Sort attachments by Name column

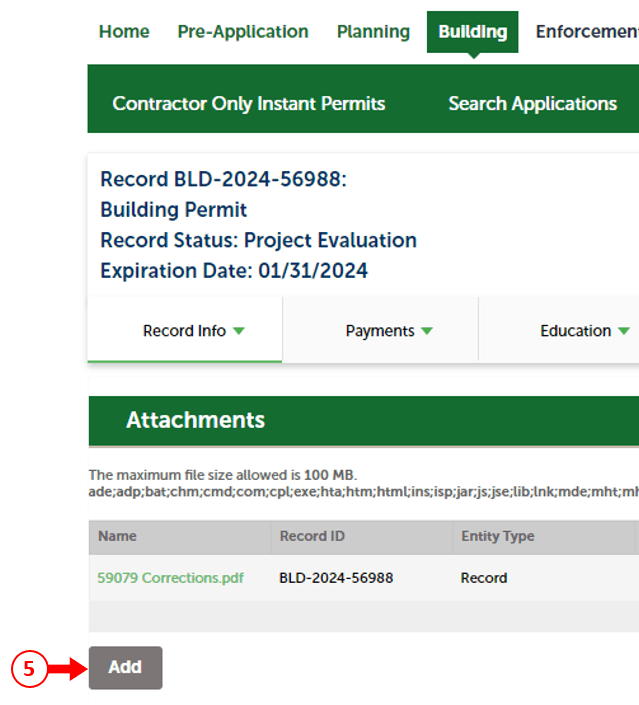click(117, 537)
